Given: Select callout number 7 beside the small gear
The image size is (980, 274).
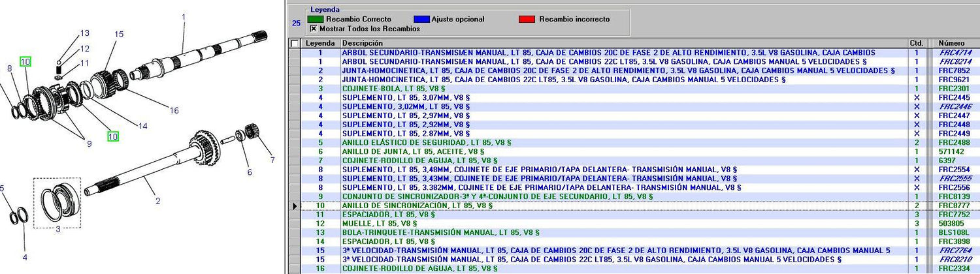Looking at the screenshot, I should pos(272,160).
